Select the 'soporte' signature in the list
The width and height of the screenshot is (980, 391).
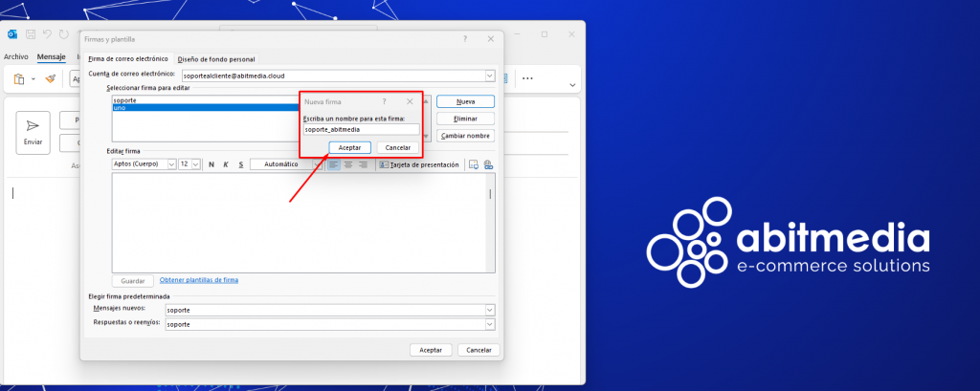(x=124, y=100)
